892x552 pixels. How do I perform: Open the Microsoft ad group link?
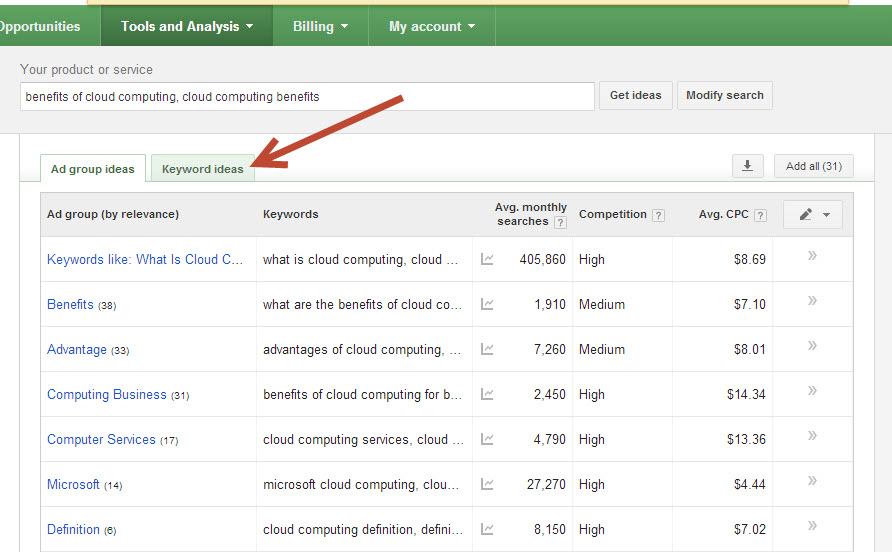[x=73, y=484]
